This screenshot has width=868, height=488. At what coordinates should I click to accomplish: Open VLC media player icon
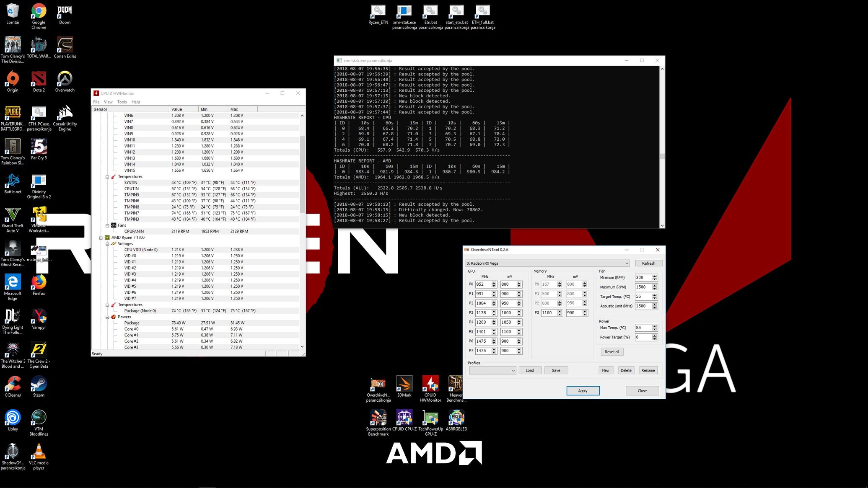pyautogui.click(x=39, y=457)
